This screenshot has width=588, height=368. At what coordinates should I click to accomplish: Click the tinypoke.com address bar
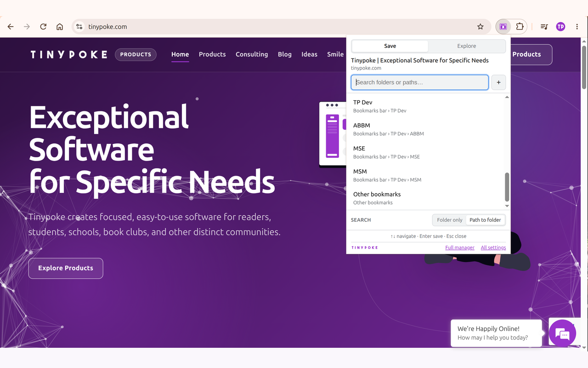280,27
